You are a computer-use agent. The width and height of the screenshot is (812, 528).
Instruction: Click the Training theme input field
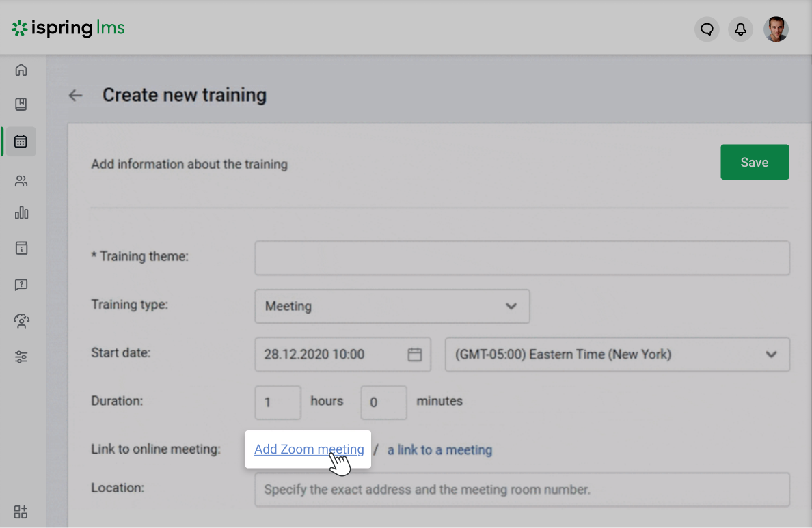point(522,258)
